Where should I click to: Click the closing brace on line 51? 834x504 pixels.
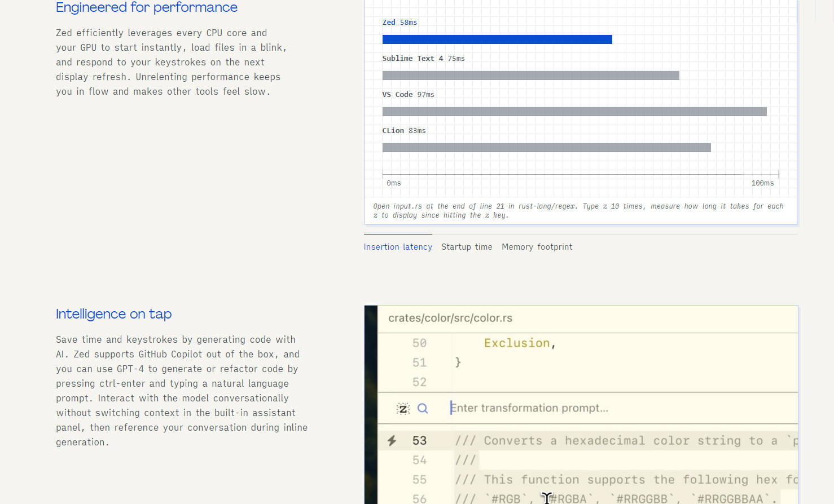click(458, 362)
